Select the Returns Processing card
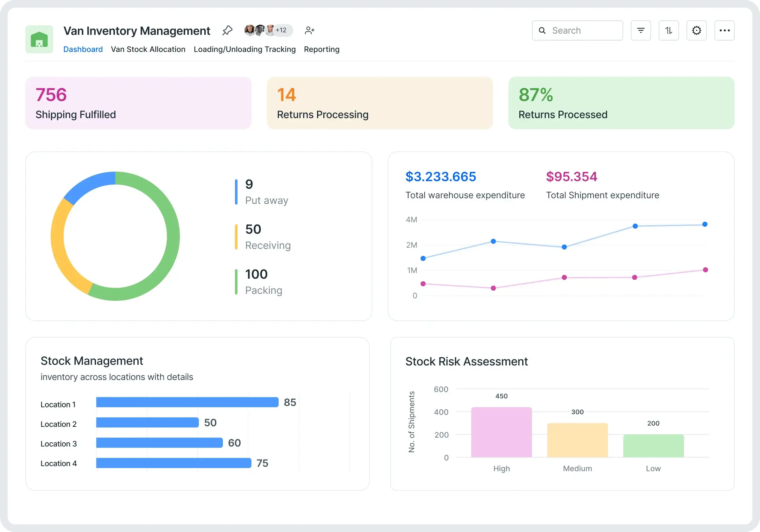This screenshot has height=532, width=760. coord(380,103)
